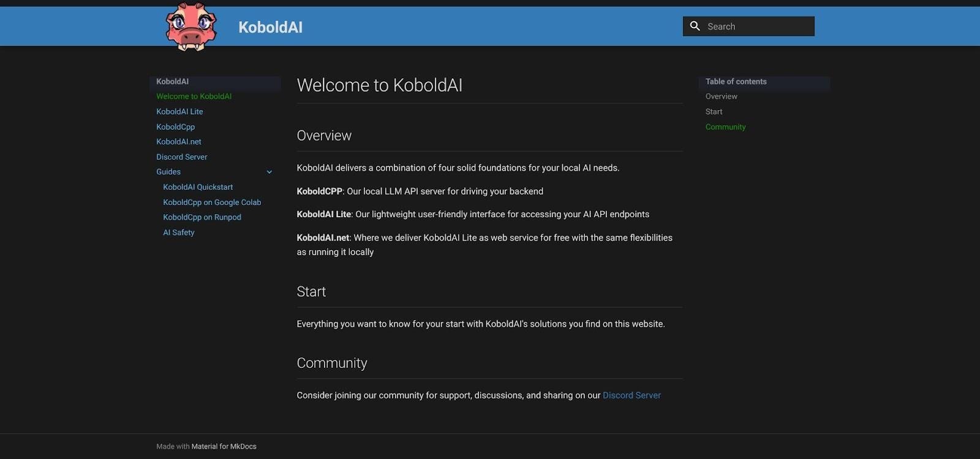Open the KoboldAI Lite sidebar page
This screenshot has width=980, height=459.
[x=179, y=111]
